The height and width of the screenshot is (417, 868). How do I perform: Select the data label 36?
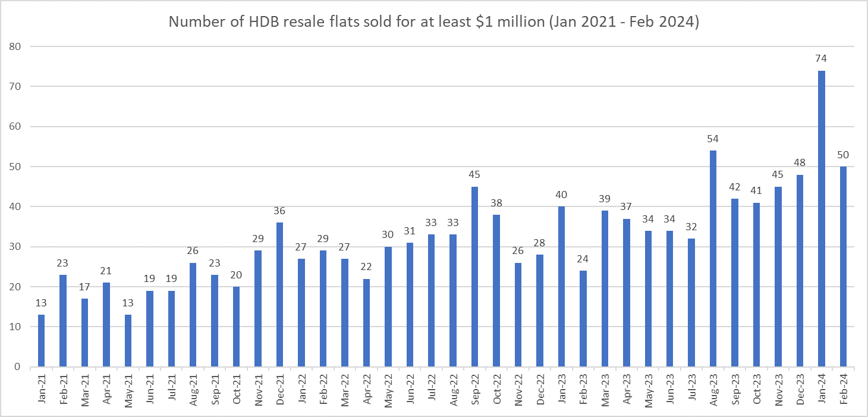(x=279, y=211)
